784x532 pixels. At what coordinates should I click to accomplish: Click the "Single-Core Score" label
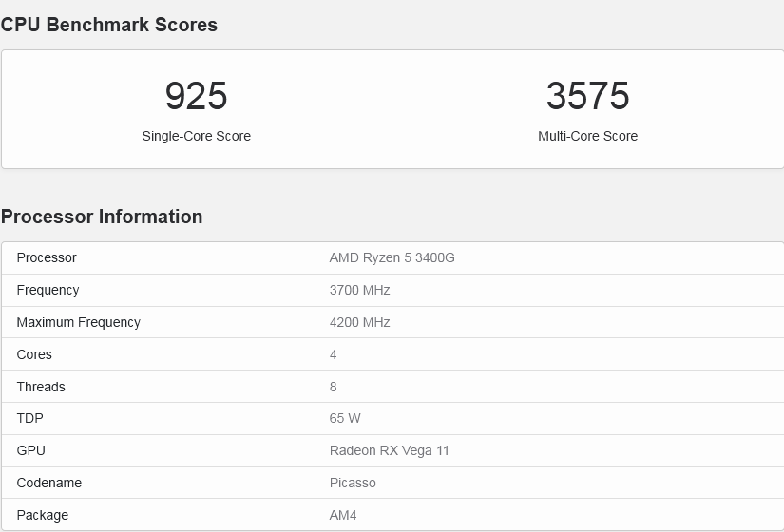click(x=196, y=136)
